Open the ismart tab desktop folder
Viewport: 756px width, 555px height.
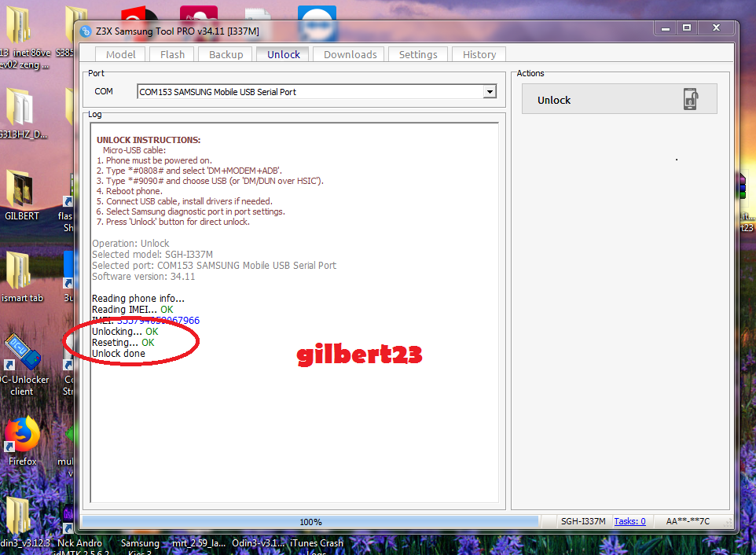22,277
